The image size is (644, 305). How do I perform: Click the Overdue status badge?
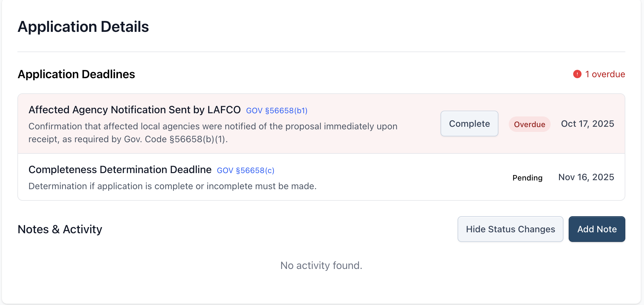pyautogui.click(x=529, y=124)
